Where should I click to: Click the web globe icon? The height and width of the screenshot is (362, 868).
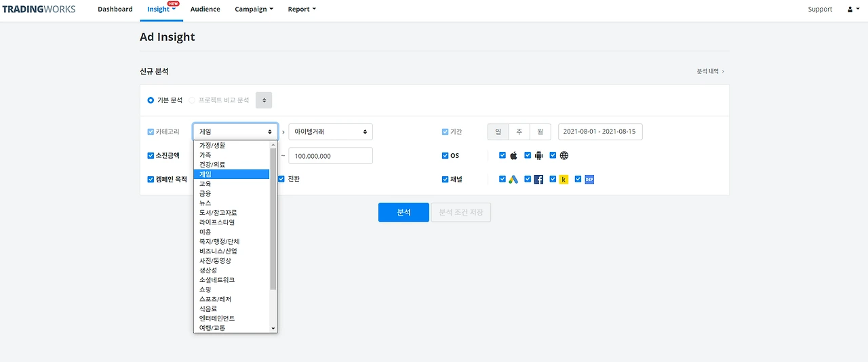[x=564, y=155]
